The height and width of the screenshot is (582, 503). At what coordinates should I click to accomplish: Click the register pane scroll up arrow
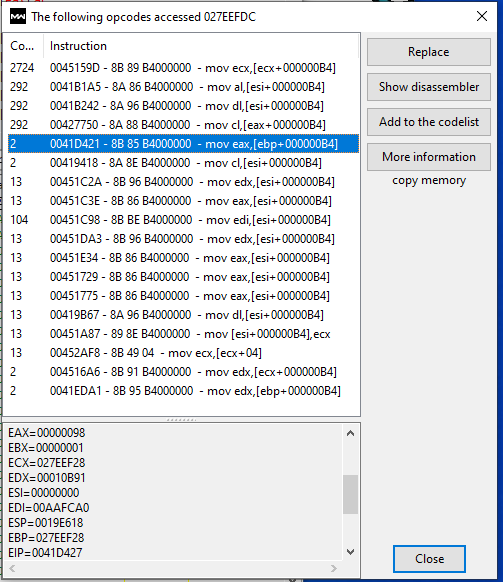point(350,433)
